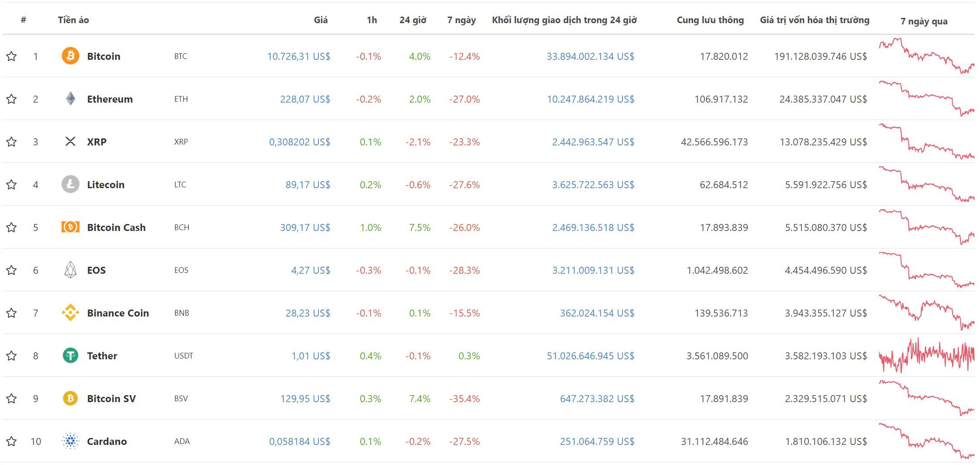Open the Bitcoin coin name link
This screenshot has height=465, width=980.
click(104, 56)
